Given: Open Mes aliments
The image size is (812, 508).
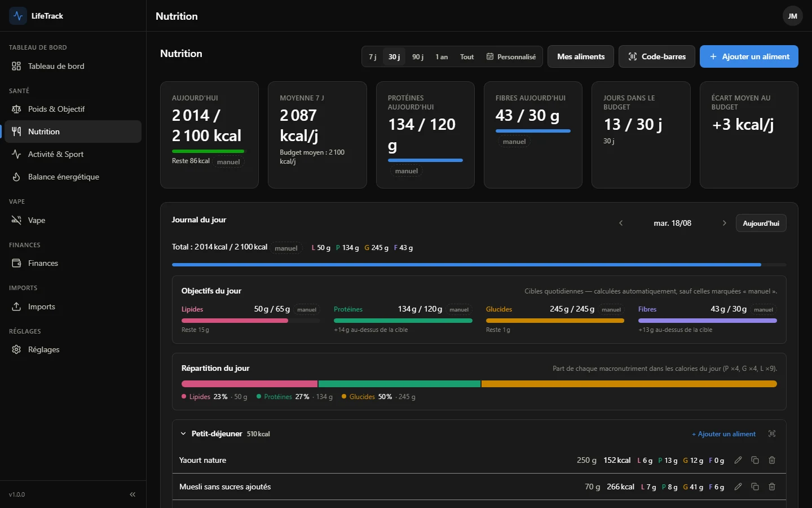Looking at the screenshot, I should click(x=581, y=56).
